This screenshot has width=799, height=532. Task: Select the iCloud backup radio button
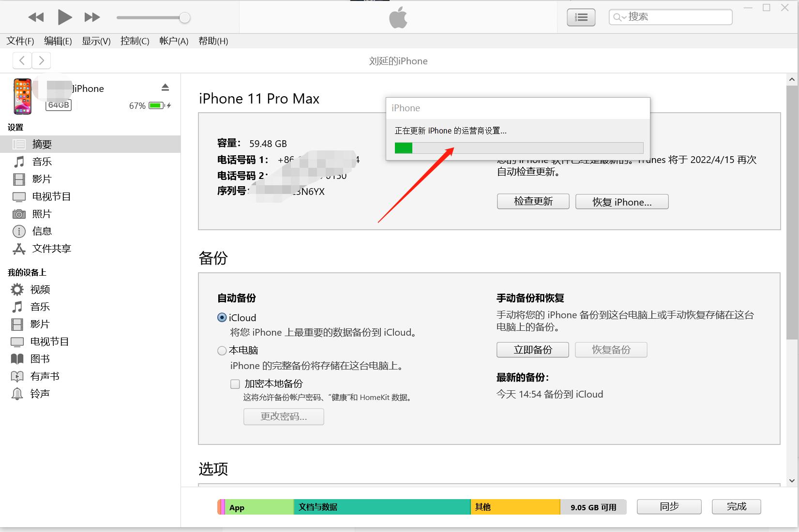click(x=222, y=318)
